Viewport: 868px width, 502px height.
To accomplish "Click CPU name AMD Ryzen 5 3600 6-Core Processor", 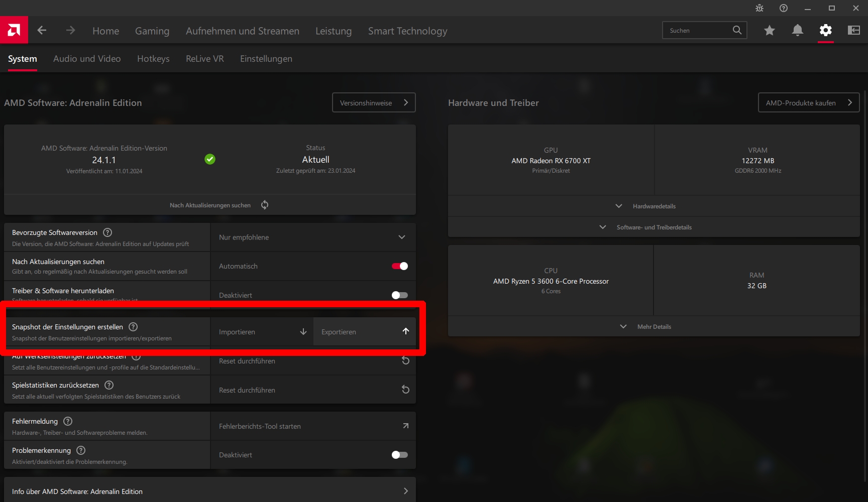I will pyautogui.click(x=551, y=281).
